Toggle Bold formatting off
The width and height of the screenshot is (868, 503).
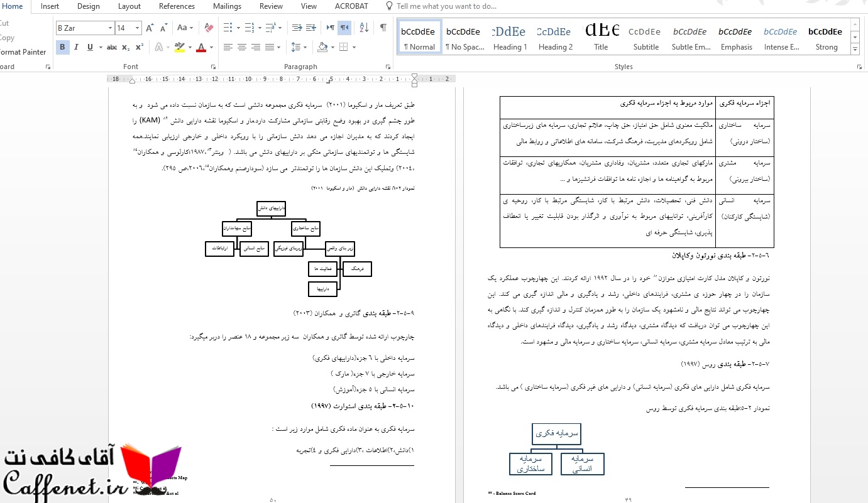click(x=62, y=47)
